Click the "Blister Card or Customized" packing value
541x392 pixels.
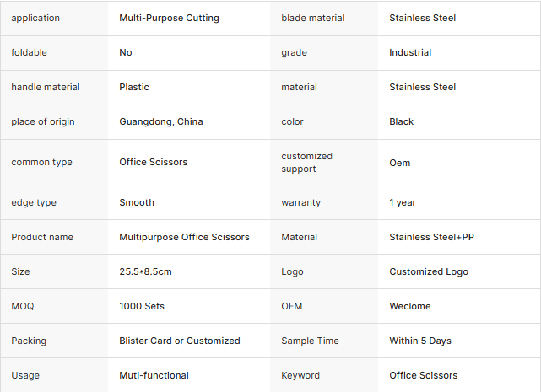180,341
